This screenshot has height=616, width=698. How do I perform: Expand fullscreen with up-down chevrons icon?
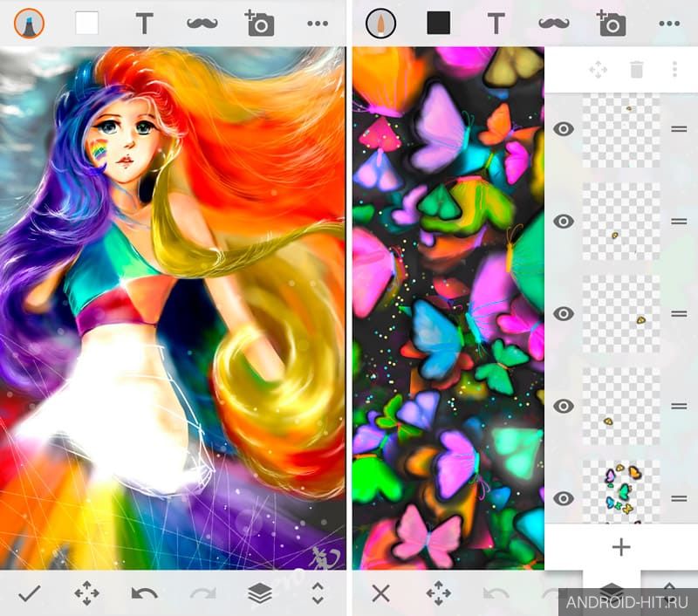click(318, 593)
